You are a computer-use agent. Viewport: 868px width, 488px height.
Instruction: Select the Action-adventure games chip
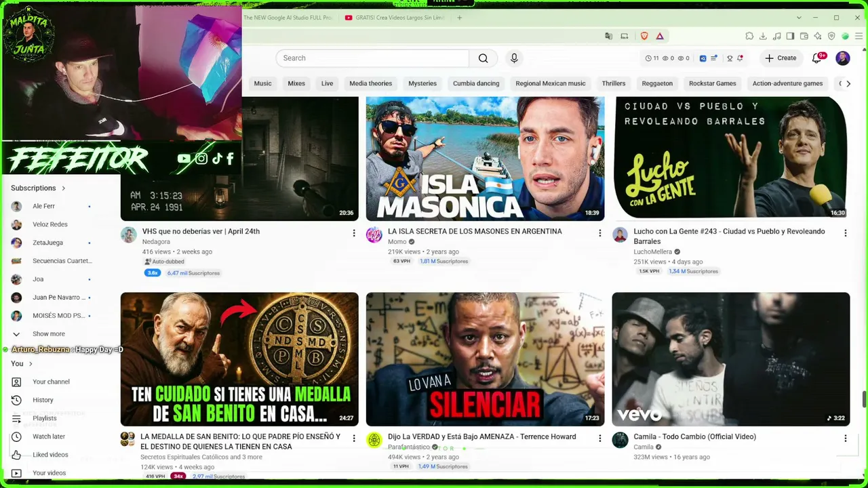click(787, 83)
